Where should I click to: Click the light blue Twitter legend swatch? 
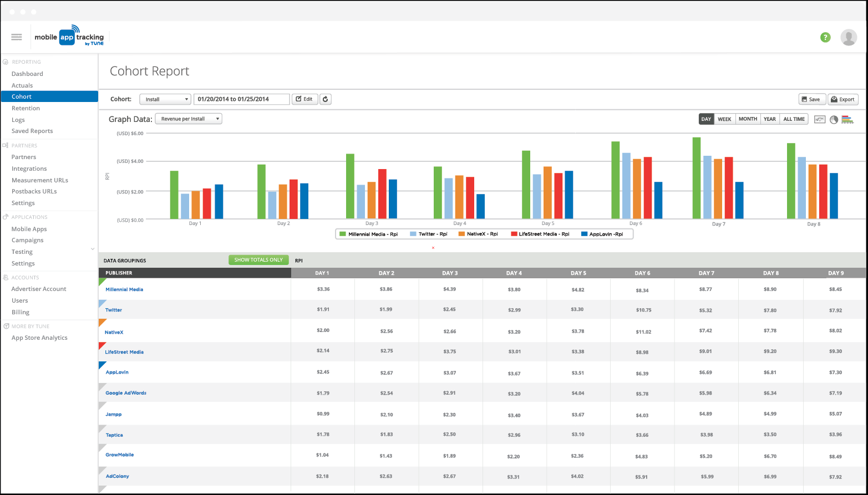tap(413, 234)
